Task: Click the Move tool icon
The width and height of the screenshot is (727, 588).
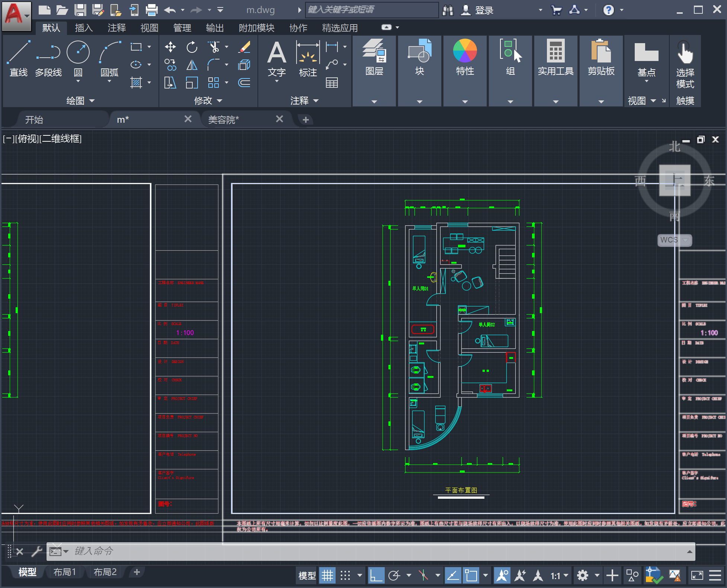Action: pos(170,47)
